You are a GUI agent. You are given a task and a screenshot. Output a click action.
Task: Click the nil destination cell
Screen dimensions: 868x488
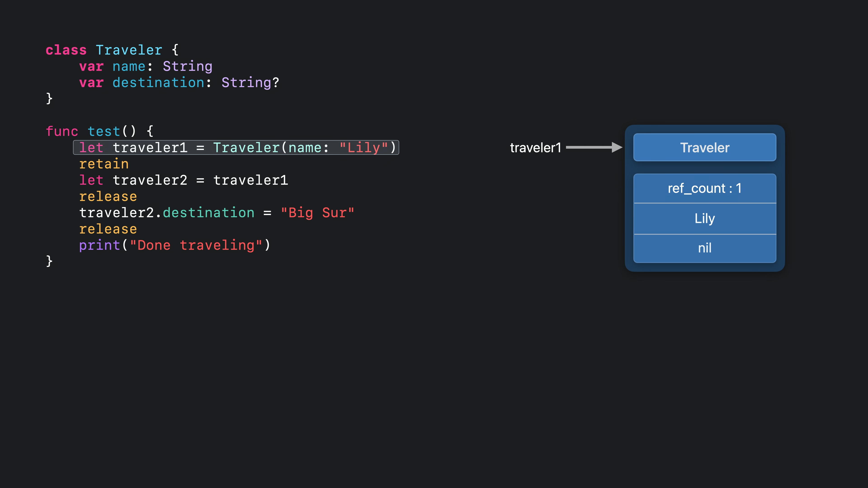tap(705, 248)
